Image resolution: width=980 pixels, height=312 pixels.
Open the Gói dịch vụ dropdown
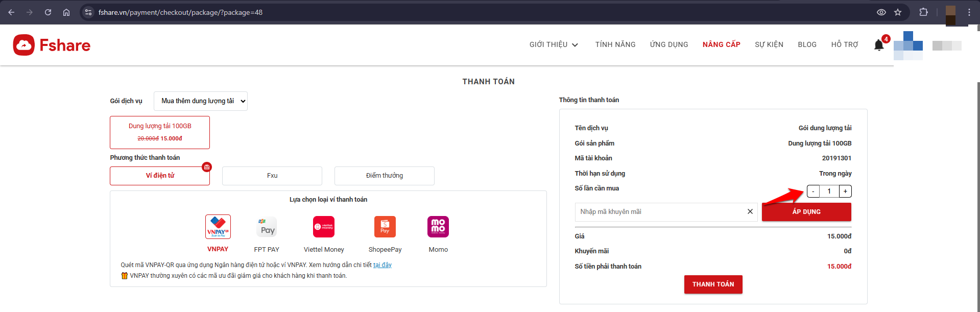pos(201,101)
